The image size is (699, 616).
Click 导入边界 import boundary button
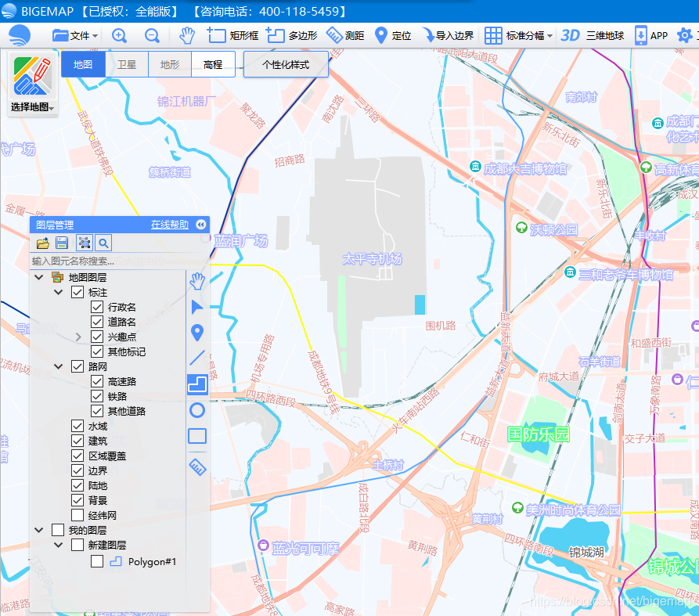(x=448, y=35)
